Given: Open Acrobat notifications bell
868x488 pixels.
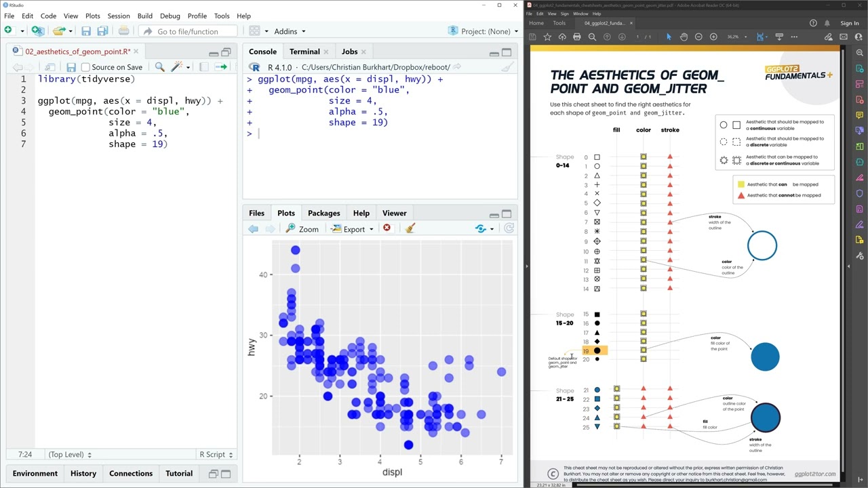Looking at the screenshot, I should 827,23.
